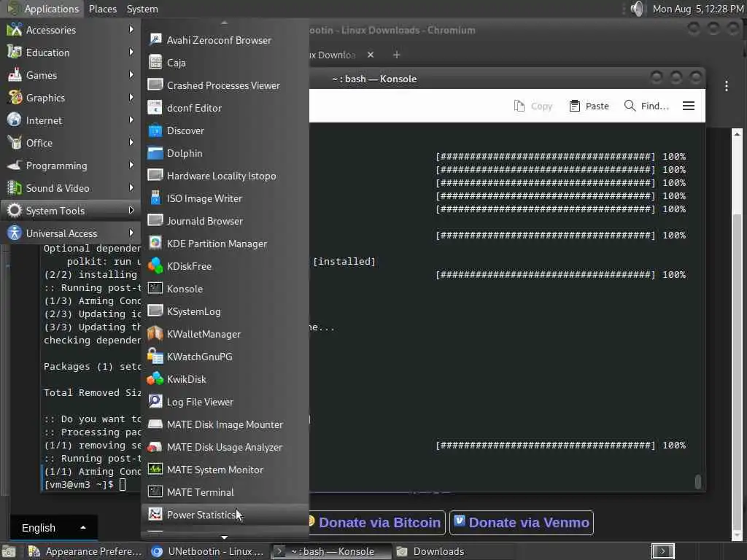Open KSystemLog
Viewport: 747px width, 560px height.
pos(225,311)
